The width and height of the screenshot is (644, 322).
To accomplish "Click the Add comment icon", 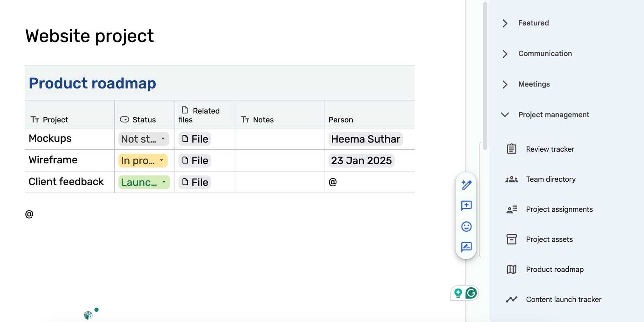I will [466, 205].
